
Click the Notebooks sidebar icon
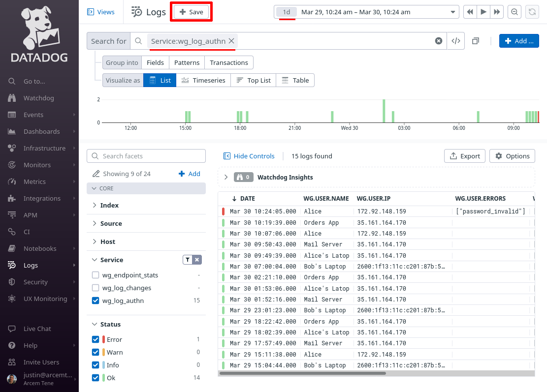coord(12,248)
